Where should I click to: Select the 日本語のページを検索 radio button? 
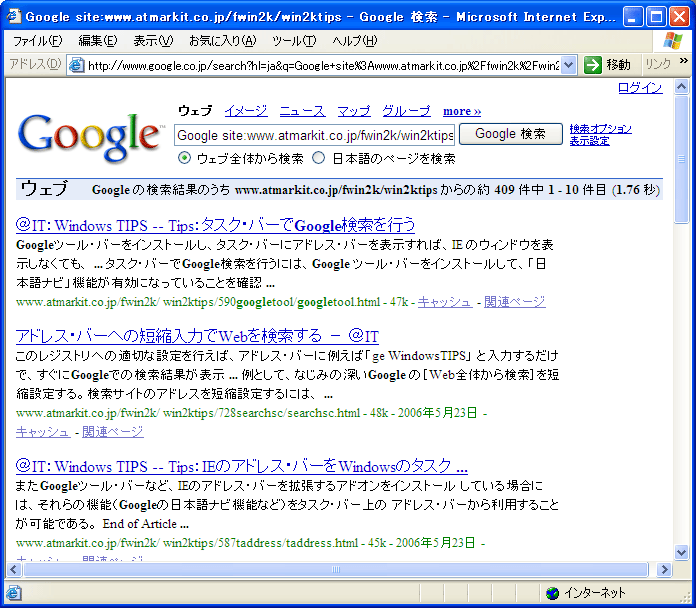319,158
